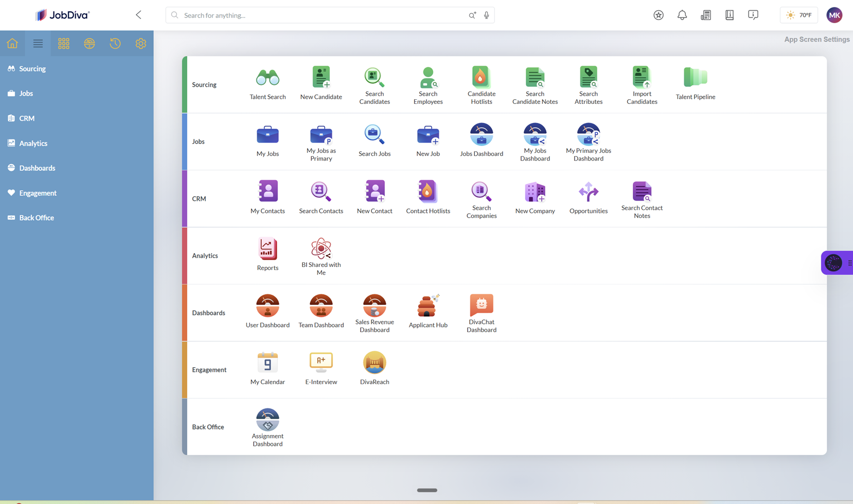
Task: Launch Import Candidates
Action: 642,85
